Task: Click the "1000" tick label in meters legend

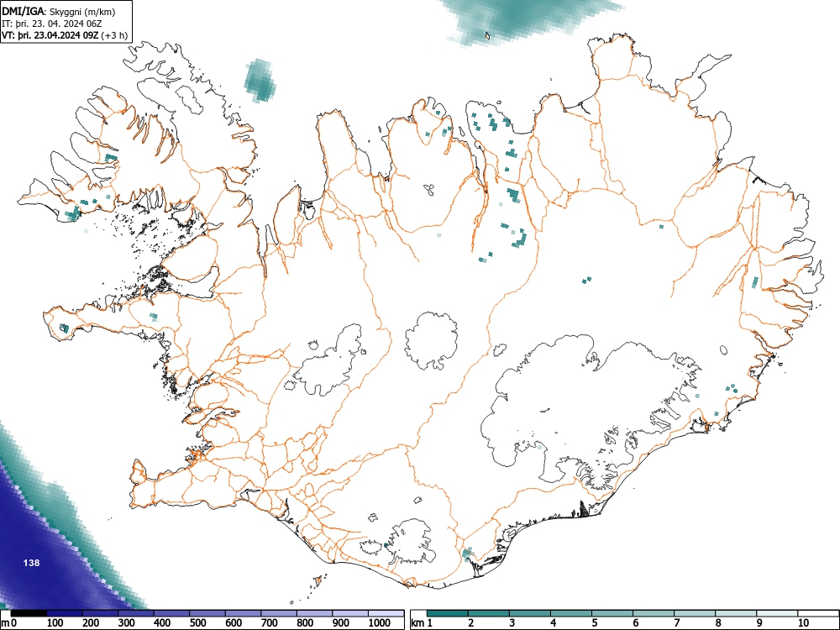Action: pos(380,623)
